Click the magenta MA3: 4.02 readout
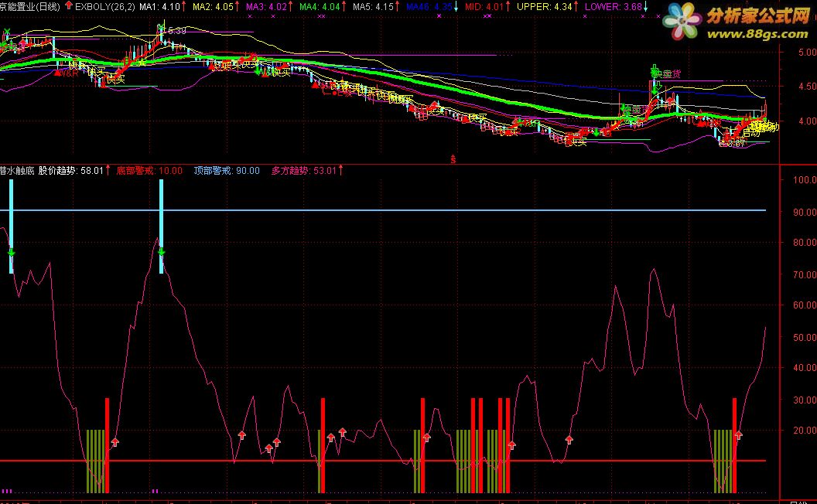Viewport: 817px width, 504px height. pyautogui.click(x=265, y=7)
